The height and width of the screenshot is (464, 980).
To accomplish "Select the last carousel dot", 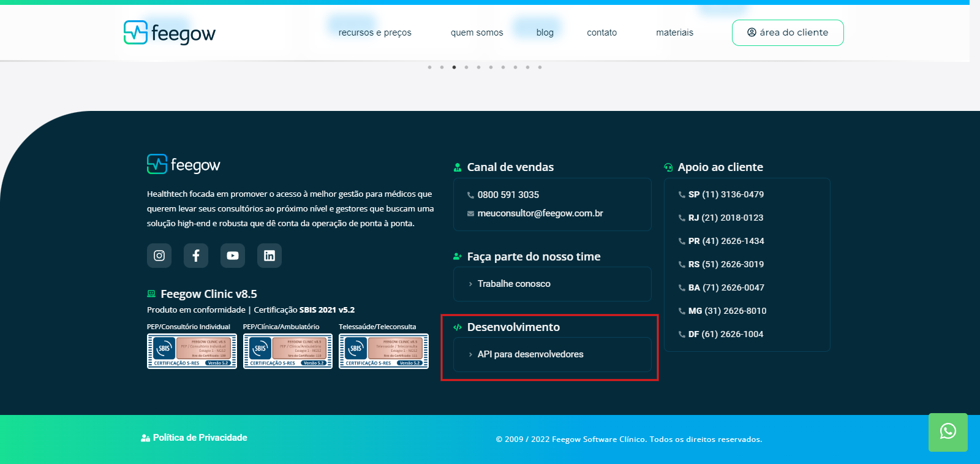I will tap(540, 67).
